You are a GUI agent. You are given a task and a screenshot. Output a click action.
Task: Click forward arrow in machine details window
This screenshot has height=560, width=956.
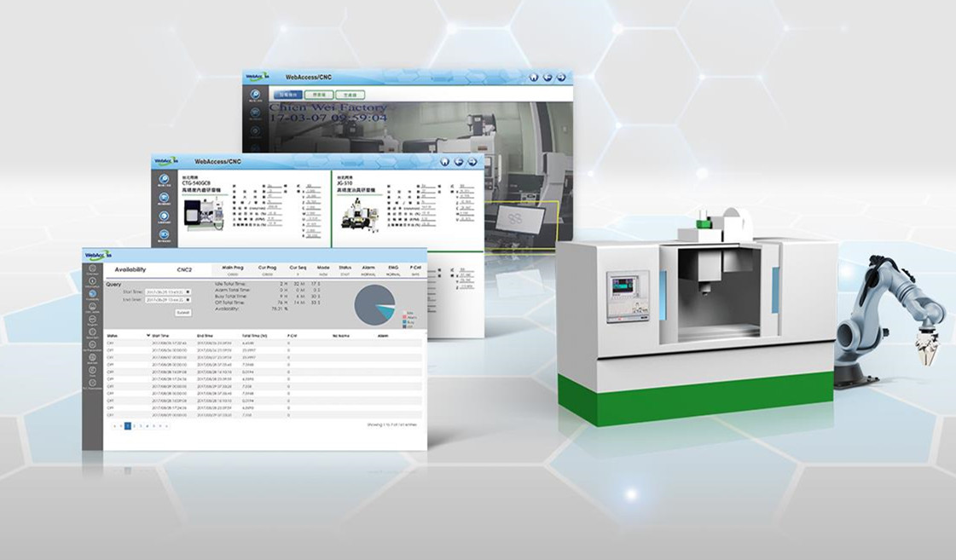point(472,161)
